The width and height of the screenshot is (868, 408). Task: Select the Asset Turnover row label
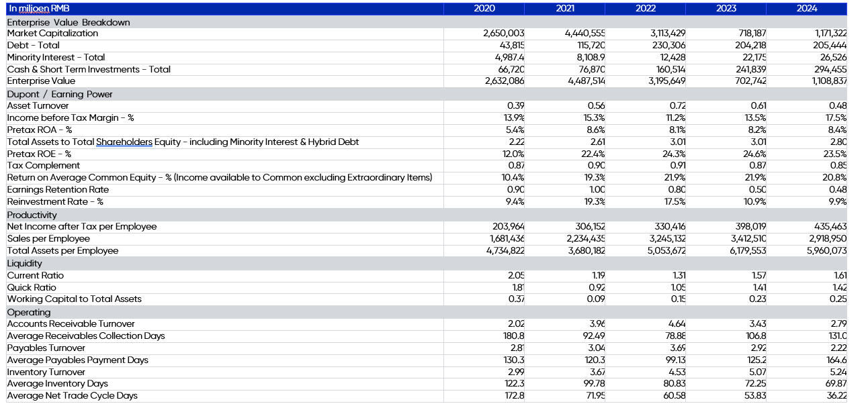point(38,106)
